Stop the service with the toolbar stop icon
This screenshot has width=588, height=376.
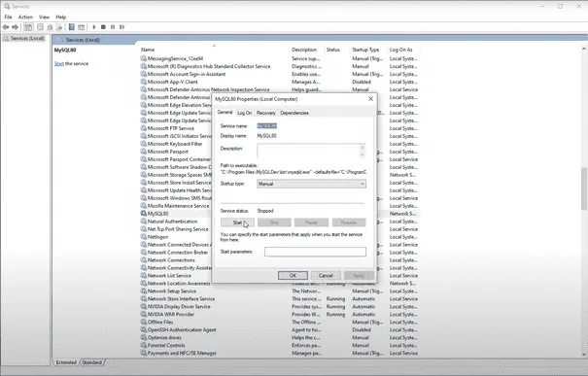(103, 27)
